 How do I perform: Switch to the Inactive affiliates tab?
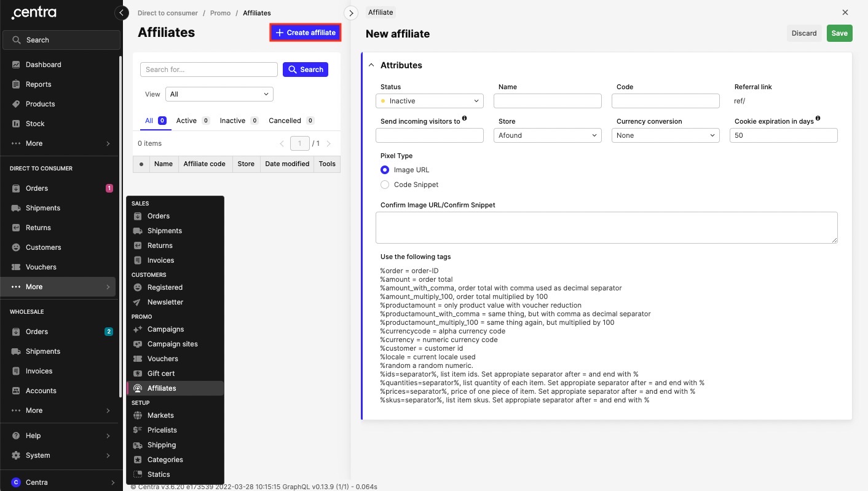click(232, 121)
